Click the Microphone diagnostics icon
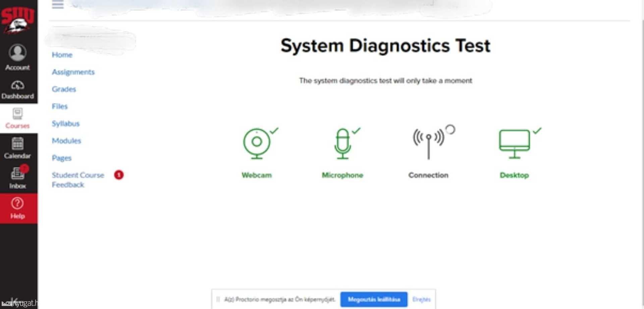Screen dimensions: 644x309 [342, 144]
